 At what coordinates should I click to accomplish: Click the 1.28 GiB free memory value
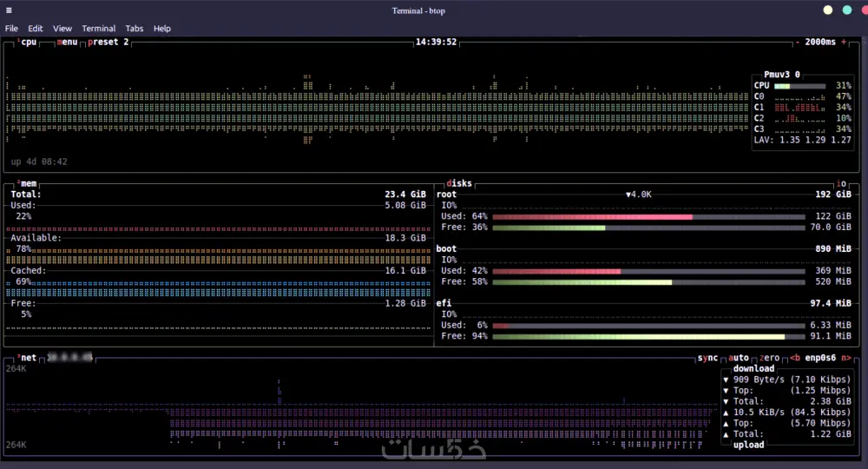pyautogui.click(x=405, y=303)
